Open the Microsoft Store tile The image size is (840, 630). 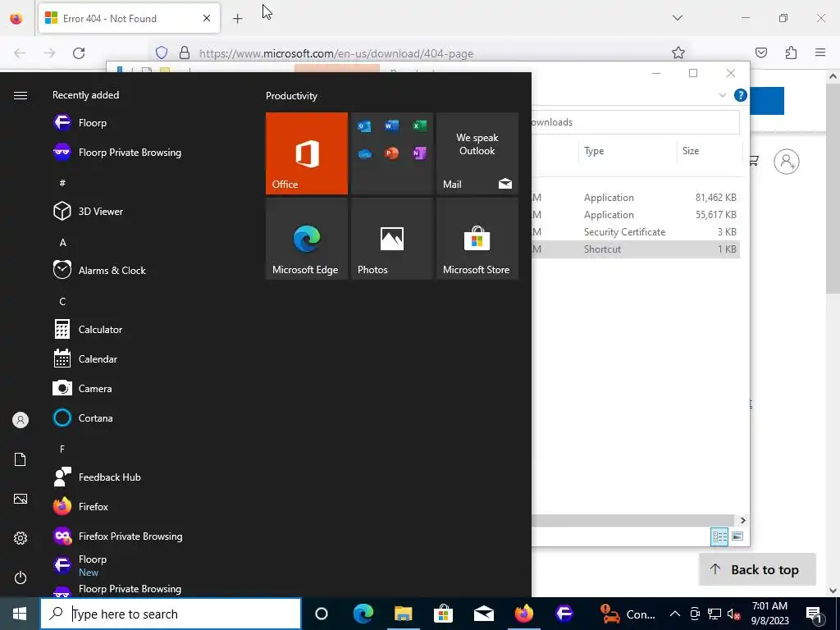pos(477,239)
